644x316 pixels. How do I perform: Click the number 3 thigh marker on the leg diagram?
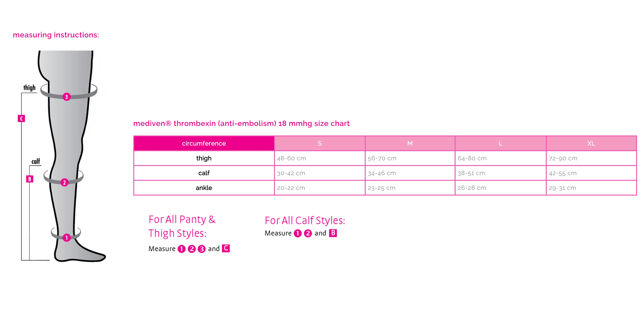pos(66,97)
